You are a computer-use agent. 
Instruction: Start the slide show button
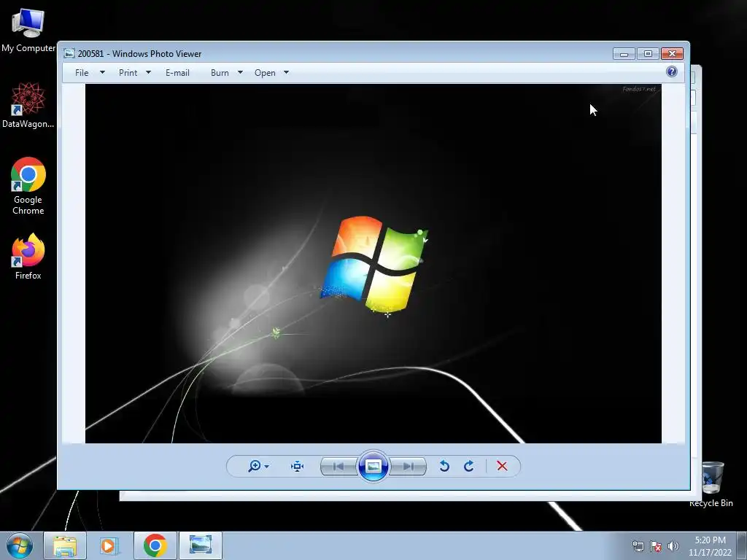373,466
